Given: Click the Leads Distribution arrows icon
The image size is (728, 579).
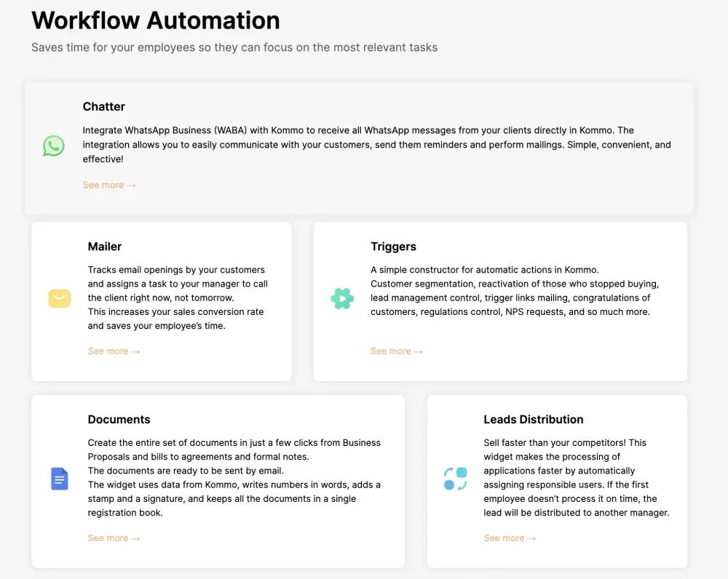Looking at the screenshot, I should coord(456,479).
